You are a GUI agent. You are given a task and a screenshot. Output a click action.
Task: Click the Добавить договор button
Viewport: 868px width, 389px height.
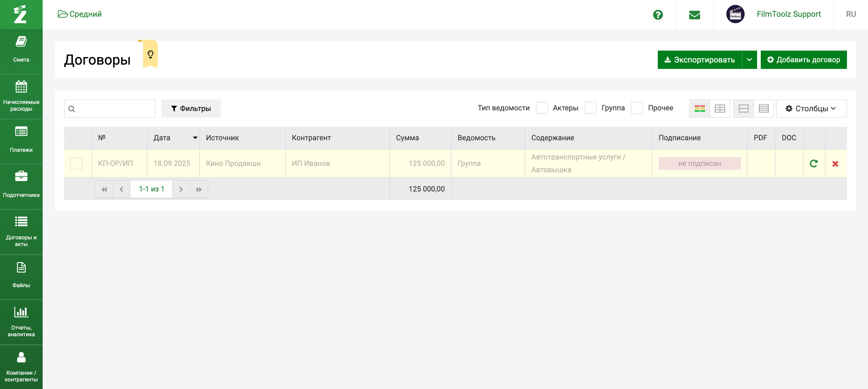pyautogui.click(x=803, y=60)
